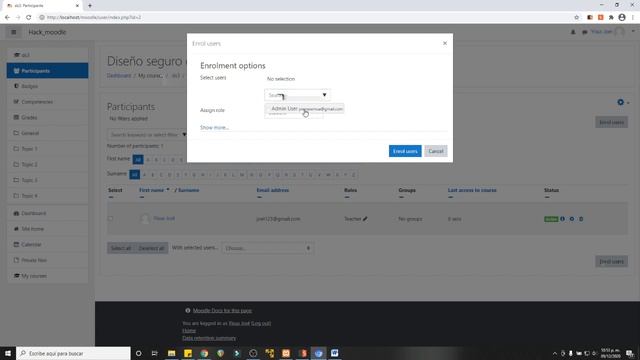Viewport: 640px width, 360px height.
Task: Open the notifications bell icon in Moodle header
Action: tap(573, 32)
